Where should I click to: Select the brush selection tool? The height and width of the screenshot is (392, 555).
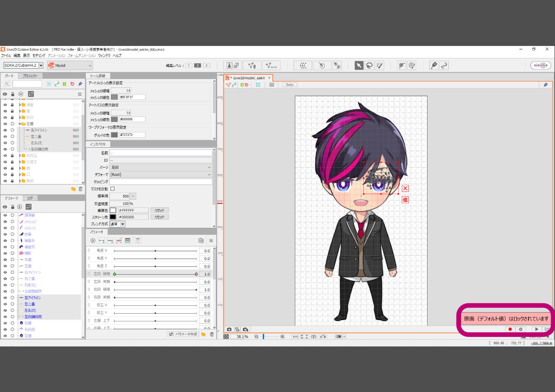[x=379, y=65]
